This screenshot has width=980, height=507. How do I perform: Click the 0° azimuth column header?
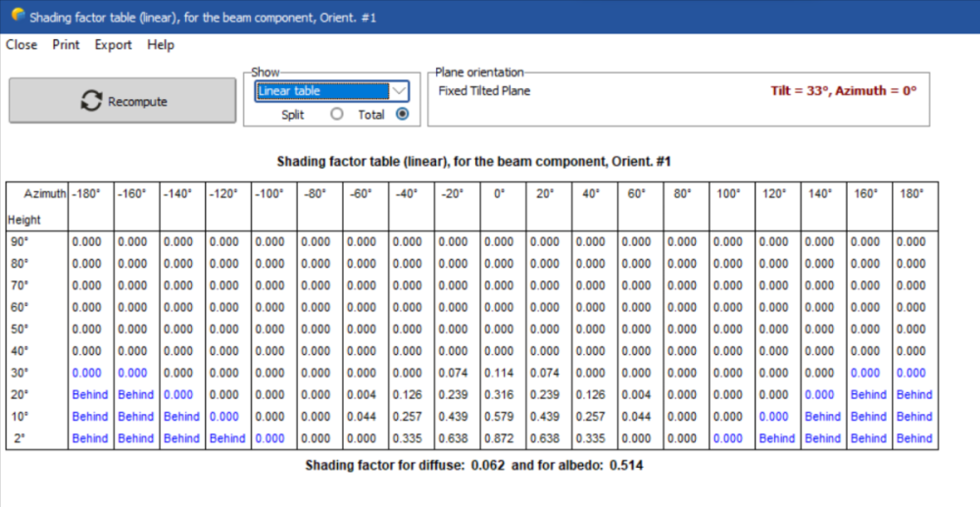pyautogui.click(x=499, y=194)
